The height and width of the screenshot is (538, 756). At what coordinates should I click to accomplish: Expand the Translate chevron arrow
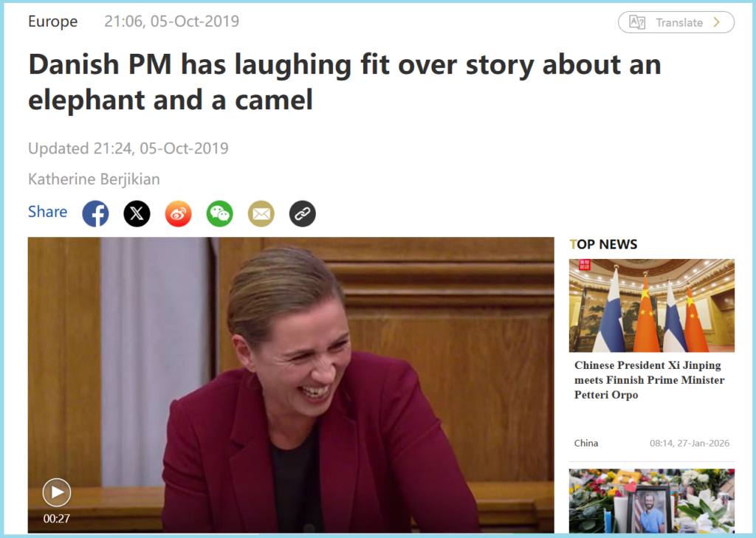pos(716,22)
